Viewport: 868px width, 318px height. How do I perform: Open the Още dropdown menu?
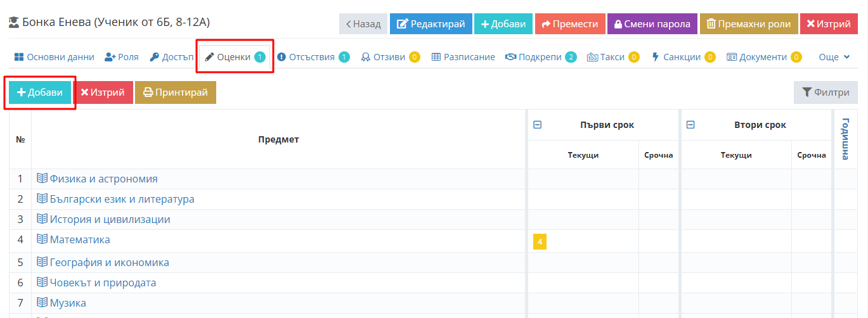834,57
